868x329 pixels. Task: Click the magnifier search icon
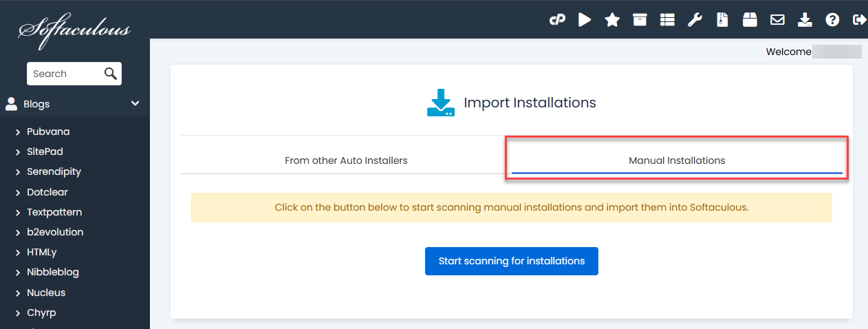(111, 74)
